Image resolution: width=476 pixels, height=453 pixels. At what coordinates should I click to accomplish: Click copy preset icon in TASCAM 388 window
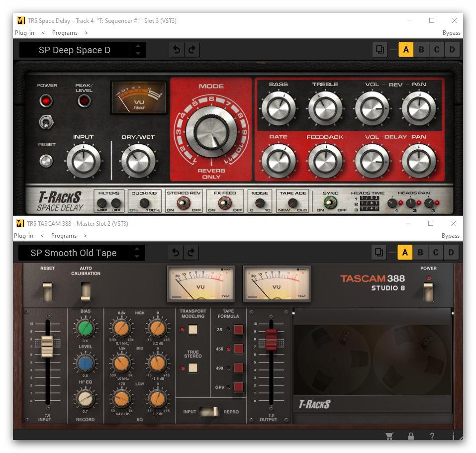coord(379,252)
